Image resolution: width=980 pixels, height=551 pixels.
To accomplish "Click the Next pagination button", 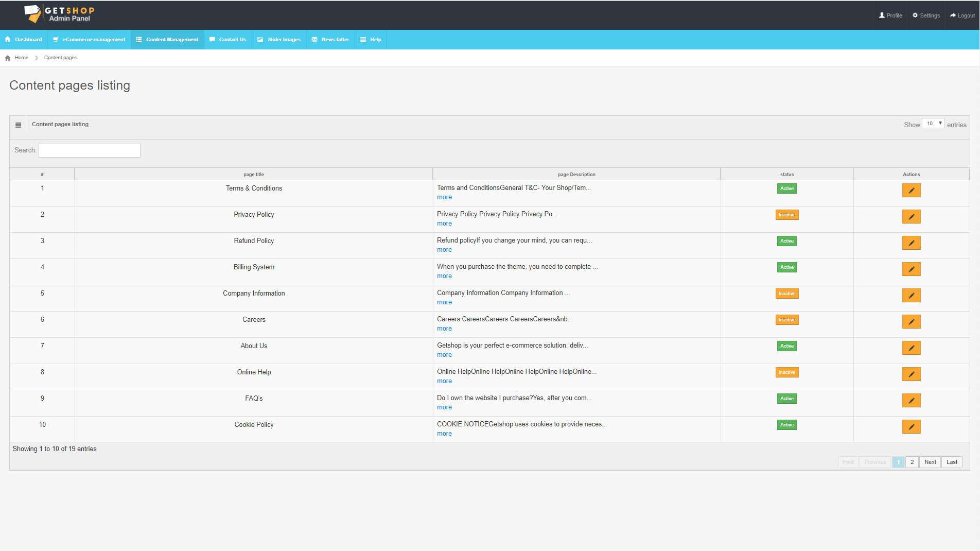I will (x=930, y=462).
